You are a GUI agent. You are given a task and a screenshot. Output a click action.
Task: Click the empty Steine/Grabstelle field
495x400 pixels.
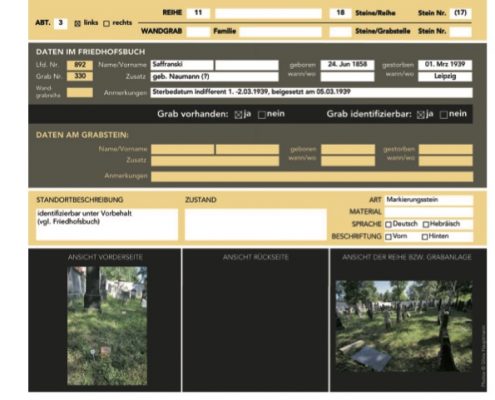pos(340,32)
